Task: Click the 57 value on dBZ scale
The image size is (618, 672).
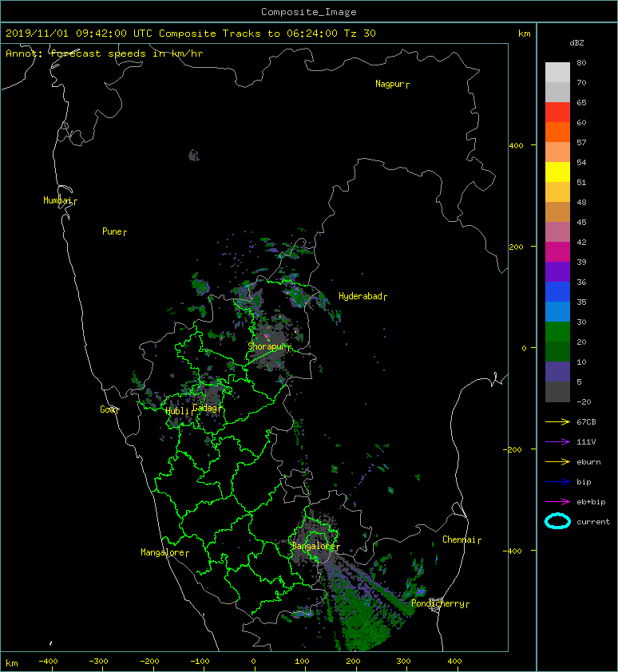Action: pos(581,142)
